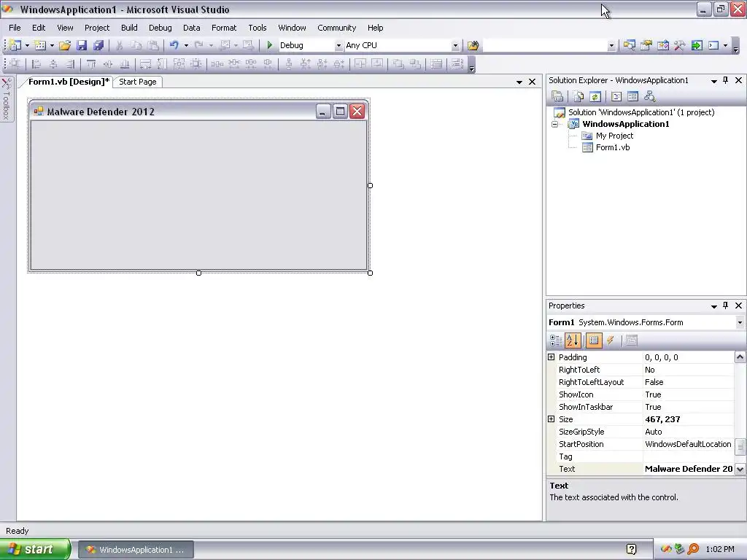This screenshot has height=560, width=747.
Task: Click the Add New Item toolbar icon
Action: point(40,45)
